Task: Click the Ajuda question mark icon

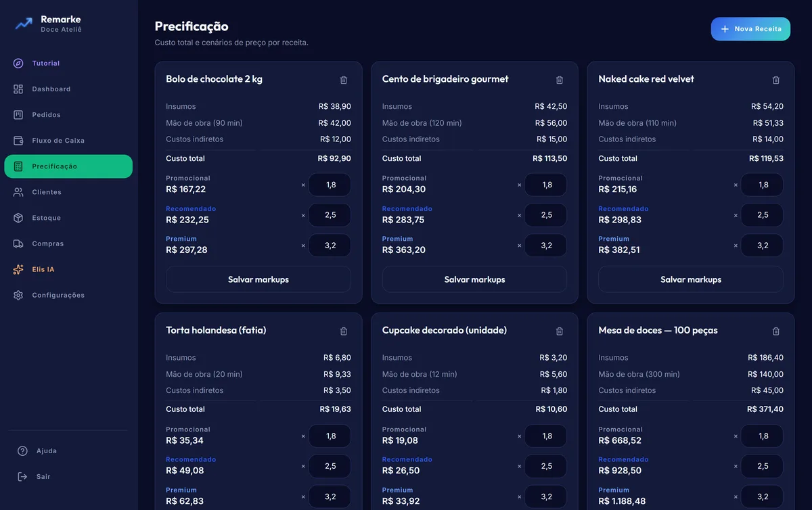Action: [x=22, y=451]
